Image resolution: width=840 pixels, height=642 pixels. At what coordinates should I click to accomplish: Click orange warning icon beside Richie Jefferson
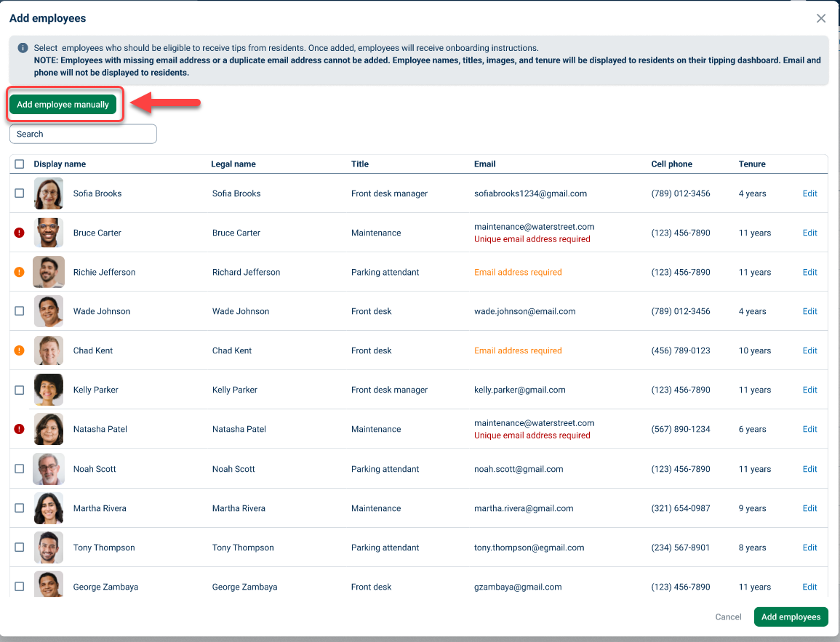20,272
